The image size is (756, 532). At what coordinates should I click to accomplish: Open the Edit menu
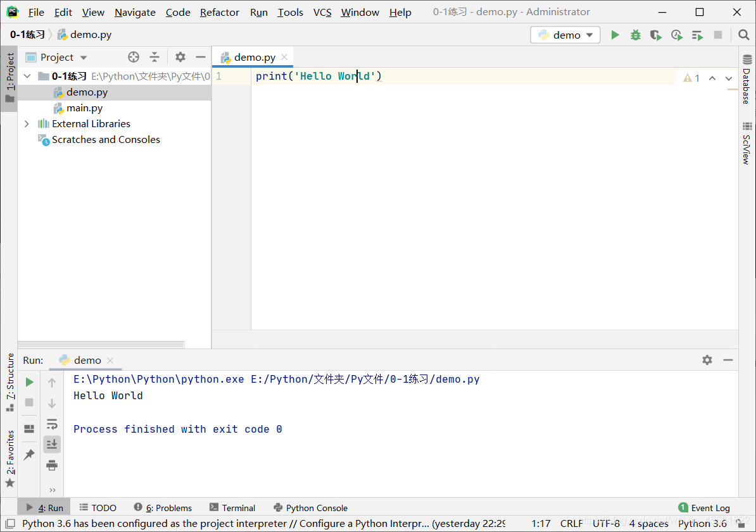[x=63, y=12]
